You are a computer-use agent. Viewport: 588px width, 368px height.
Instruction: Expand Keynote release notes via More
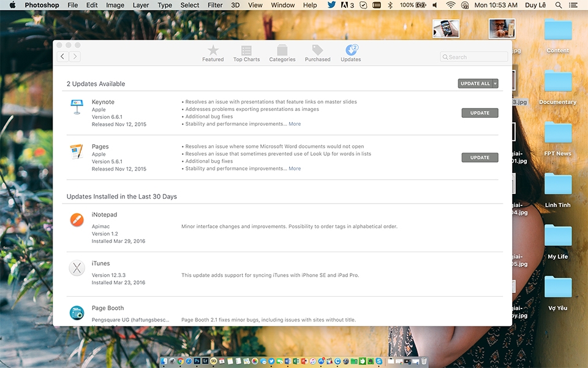coord(295,124)
